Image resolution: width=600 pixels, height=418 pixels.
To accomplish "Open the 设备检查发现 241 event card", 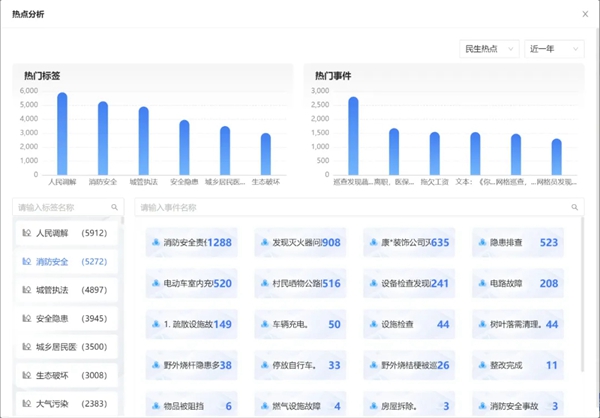I will tap(409, 283).
